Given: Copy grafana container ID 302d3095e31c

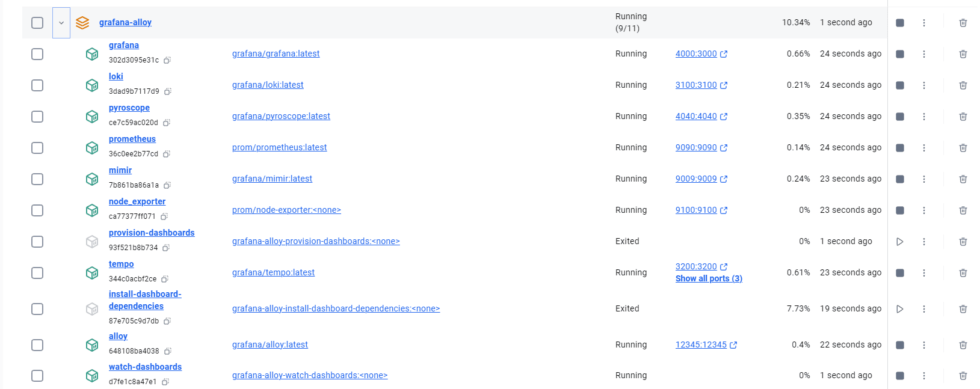Looking at the screenshot, I should pos(167,60).
